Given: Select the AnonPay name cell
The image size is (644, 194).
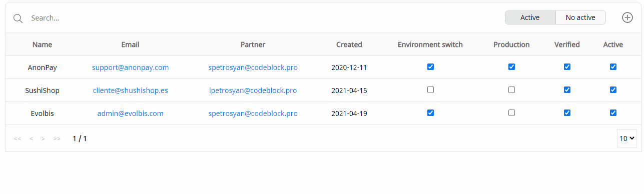Looking at the screenshot, I should 43,67.
